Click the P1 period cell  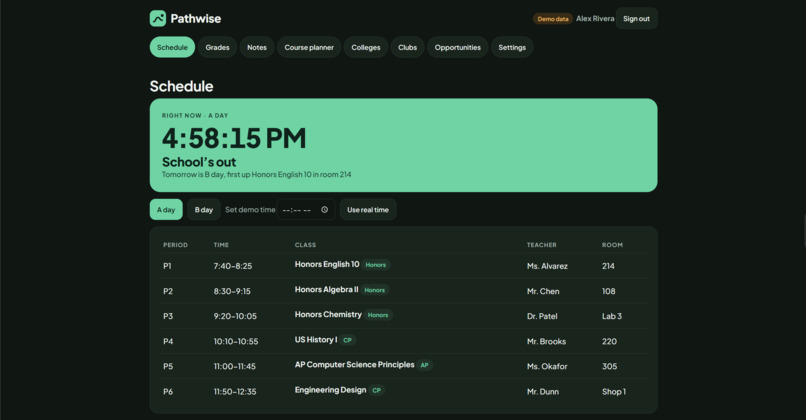click(x=167, y=266)
